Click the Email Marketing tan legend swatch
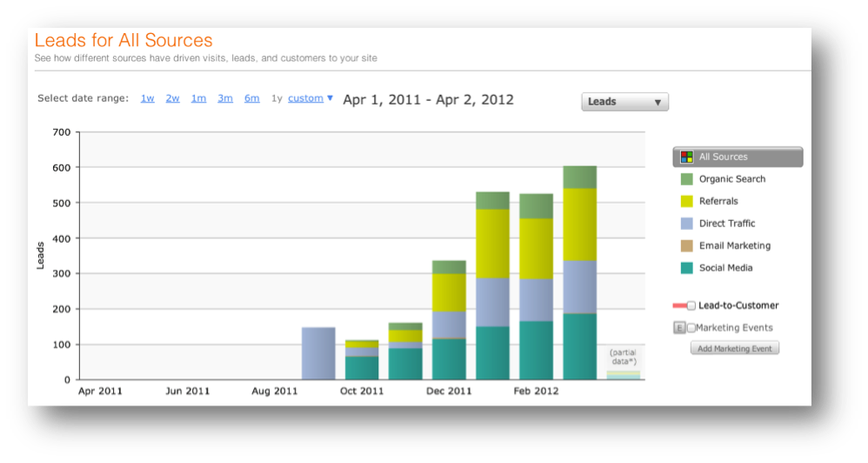 click(686, 246)
